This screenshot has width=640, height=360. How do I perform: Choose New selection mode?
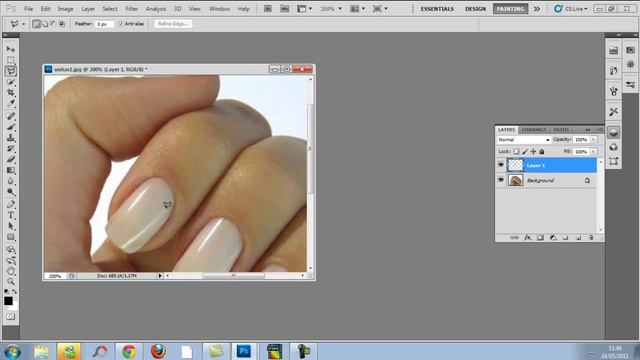(36, 24)
